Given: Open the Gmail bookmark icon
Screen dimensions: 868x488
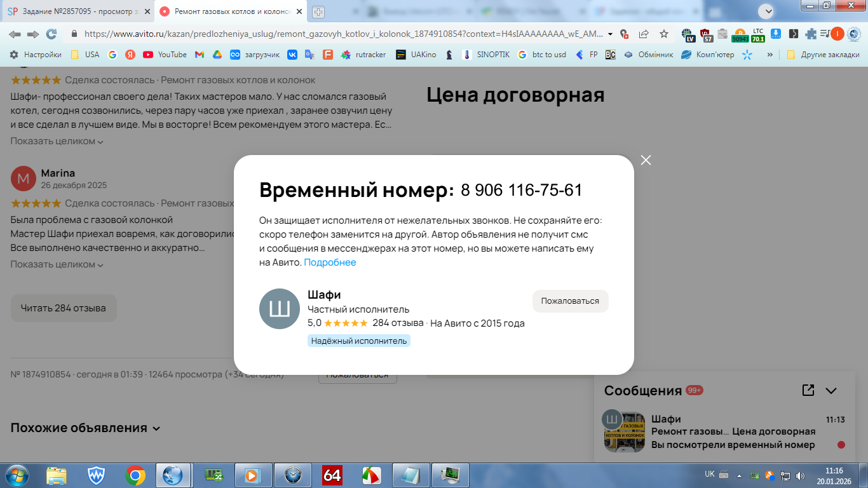Looking at the screenshot, I should coord(199,55).
